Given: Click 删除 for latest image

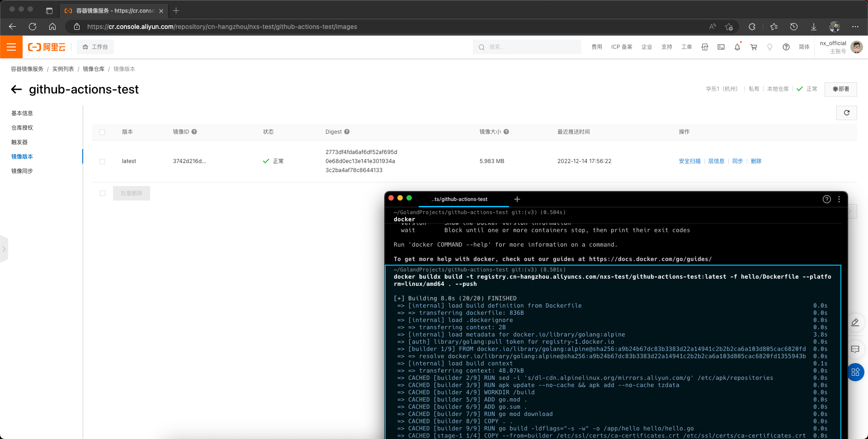Looking at the screenshot, I should (756, 161).
